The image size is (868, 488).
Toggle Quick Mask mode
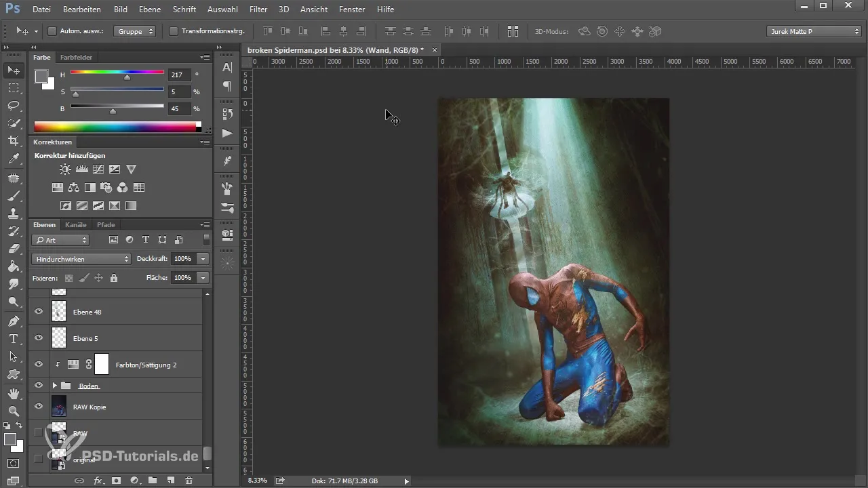pos(13,464)
